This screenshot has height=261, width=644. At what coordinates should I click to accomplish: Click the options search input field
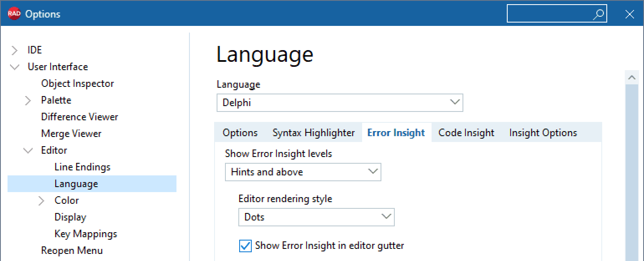pos(557,14)
